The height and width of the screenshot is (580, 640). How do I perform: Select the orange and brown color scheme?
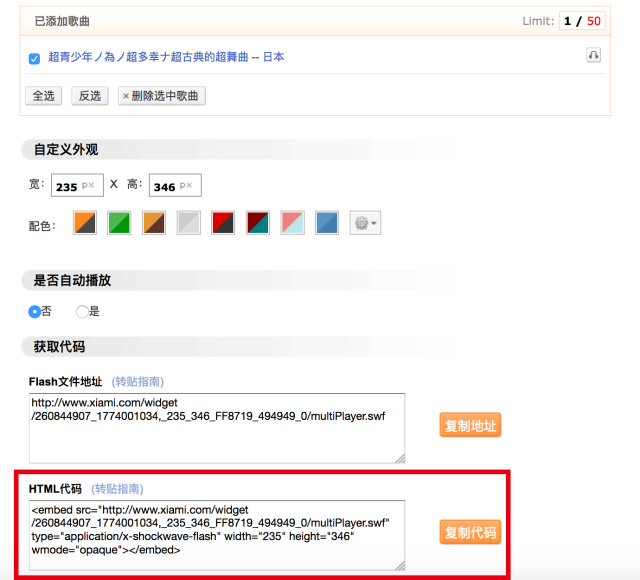click(154, 223)
